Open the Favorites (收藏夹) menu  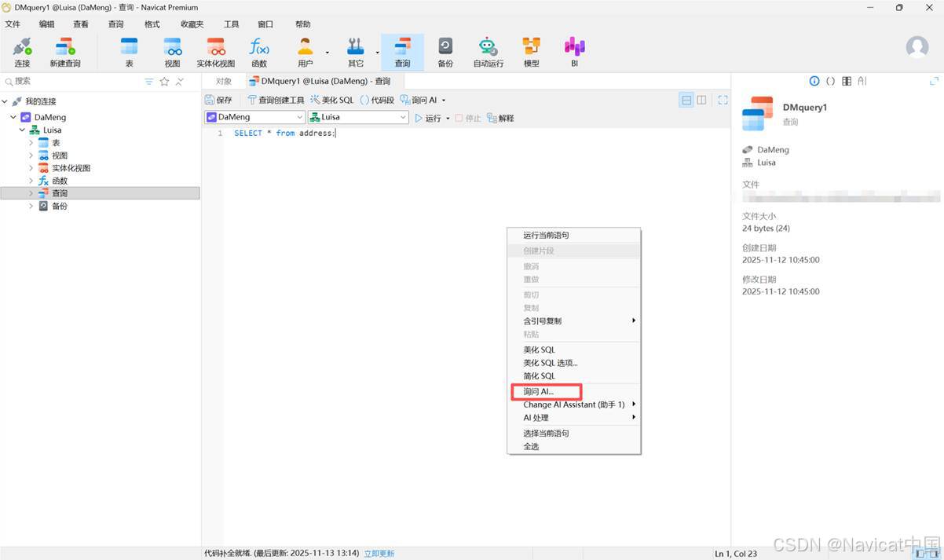[x=192, y=24]
